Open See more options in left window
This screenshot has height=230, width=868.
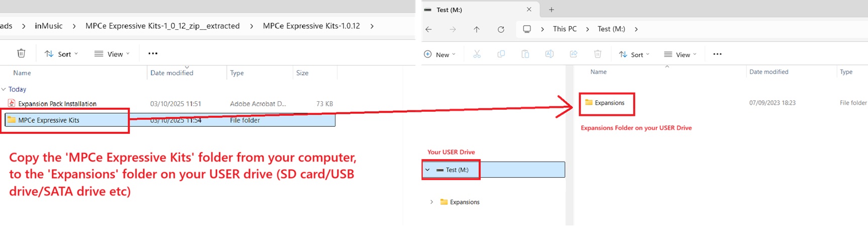click(x=153, y=53)
